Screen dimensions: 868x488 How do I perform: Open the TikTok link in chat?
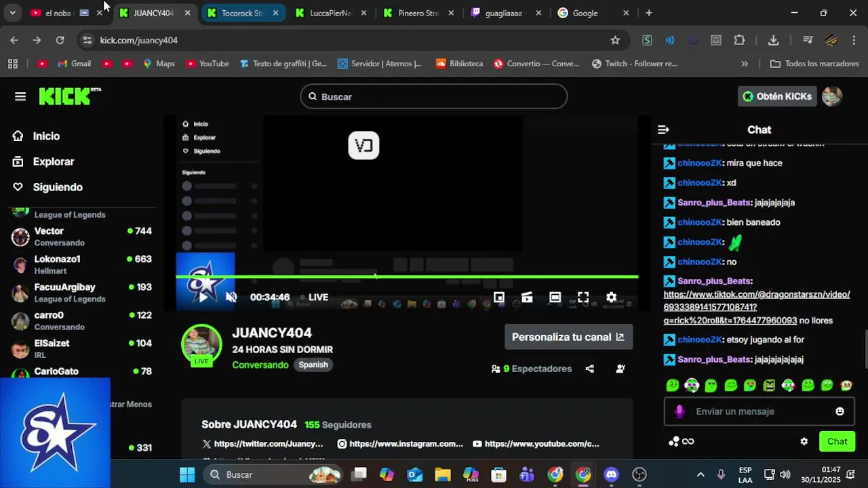point(757,308)
